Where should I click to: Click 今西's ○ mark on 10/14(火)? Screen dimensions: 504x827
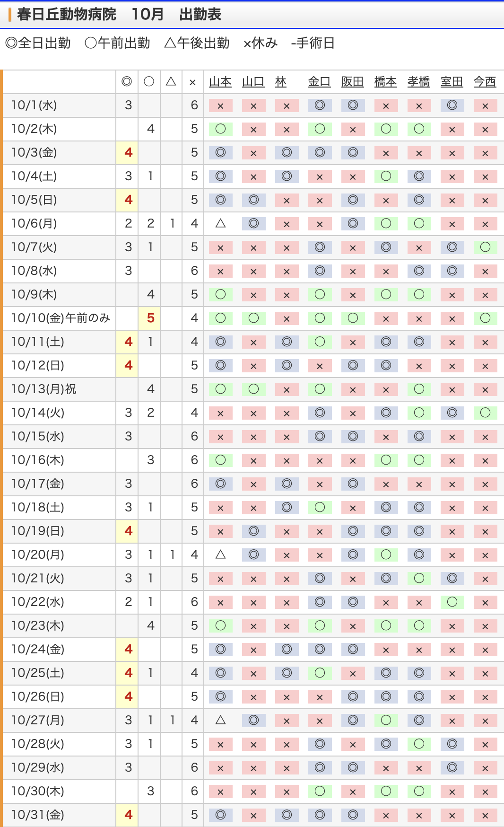(x=485, y=413)
